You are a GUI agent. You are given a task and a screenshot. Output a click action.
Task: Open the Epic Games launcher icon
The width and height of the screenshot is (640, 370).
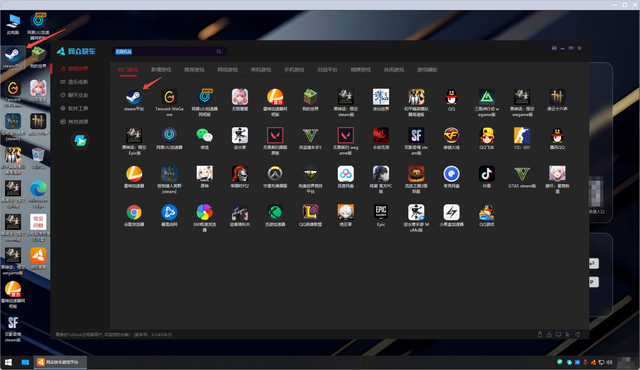click(x=381, y=212)
